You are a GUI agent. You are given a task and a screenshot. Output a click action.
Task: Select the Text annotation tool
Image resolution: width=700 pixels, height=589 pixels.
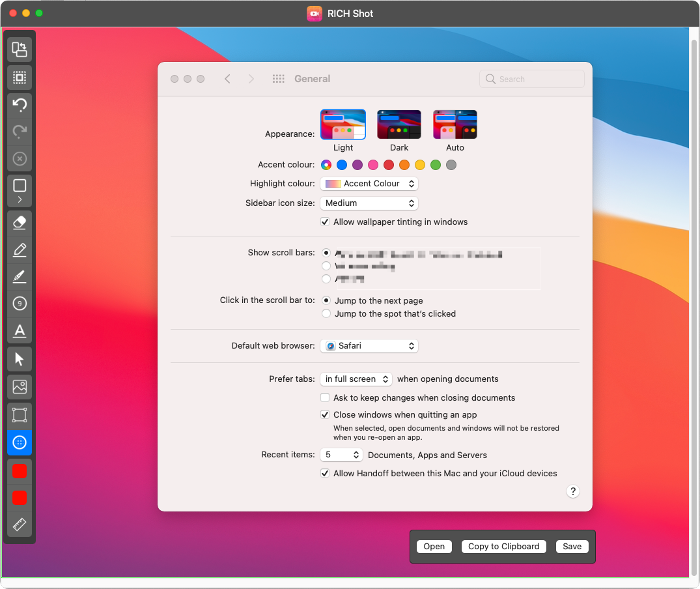pyautogui.click(x=19, y=331)
